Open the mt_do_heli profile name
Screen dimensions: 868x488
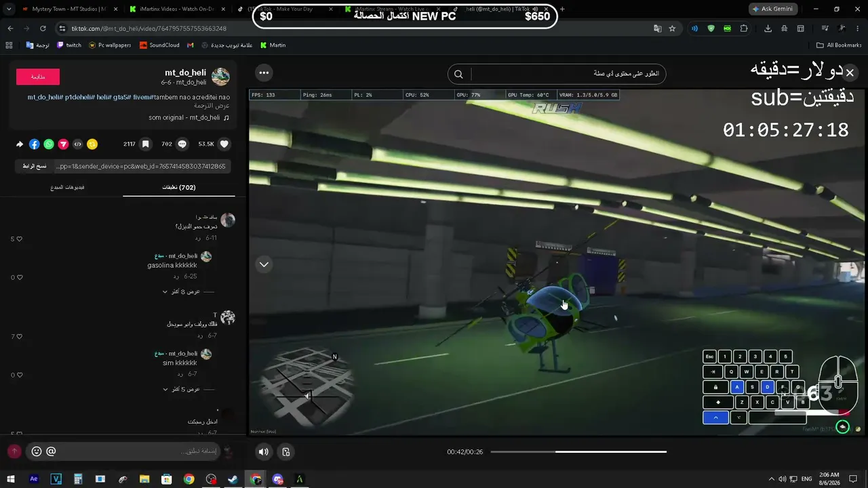pos(185,73)
